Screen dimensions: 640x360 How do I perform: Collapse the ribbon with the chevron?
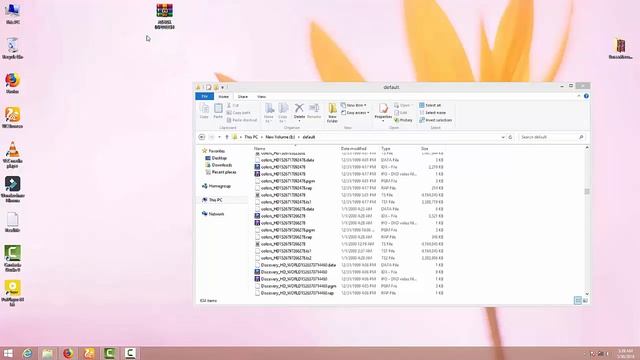(578, 96)
